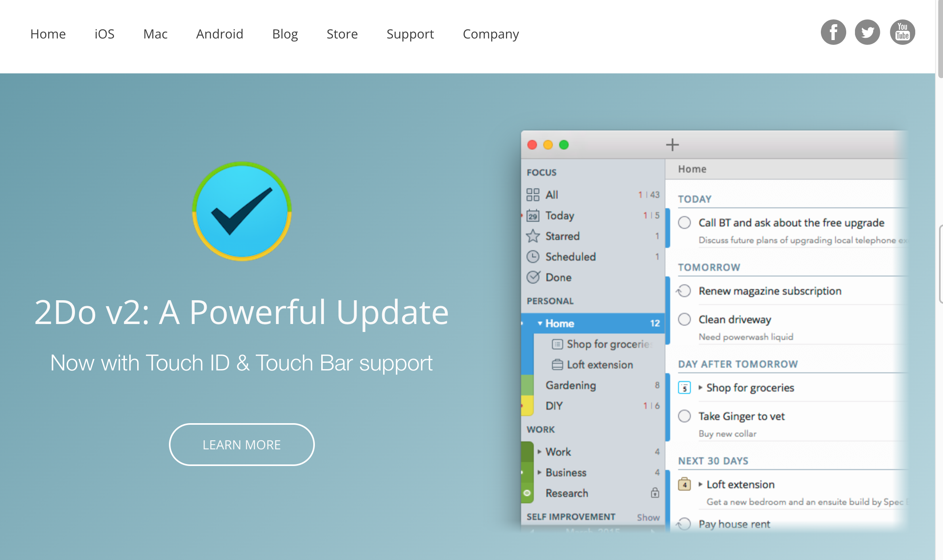
Task: Click the plus add-task icon
Action: [672, 145]
